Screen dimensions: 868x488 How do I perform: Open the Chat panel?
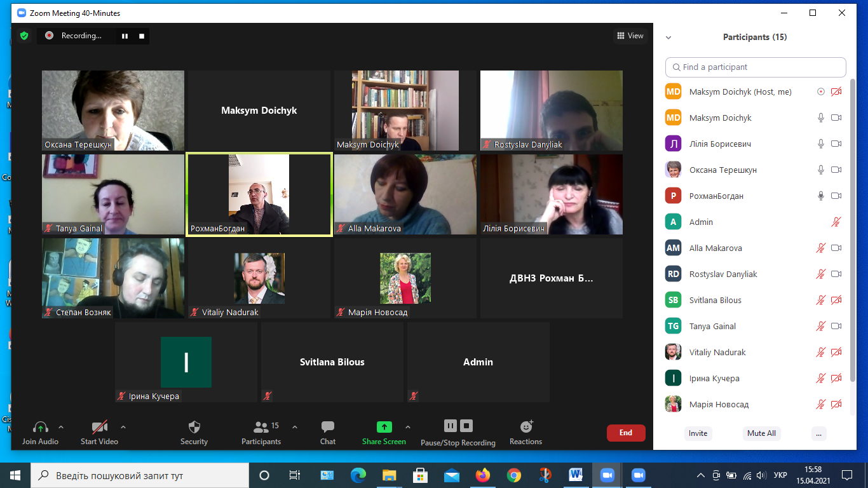(328, 427)
